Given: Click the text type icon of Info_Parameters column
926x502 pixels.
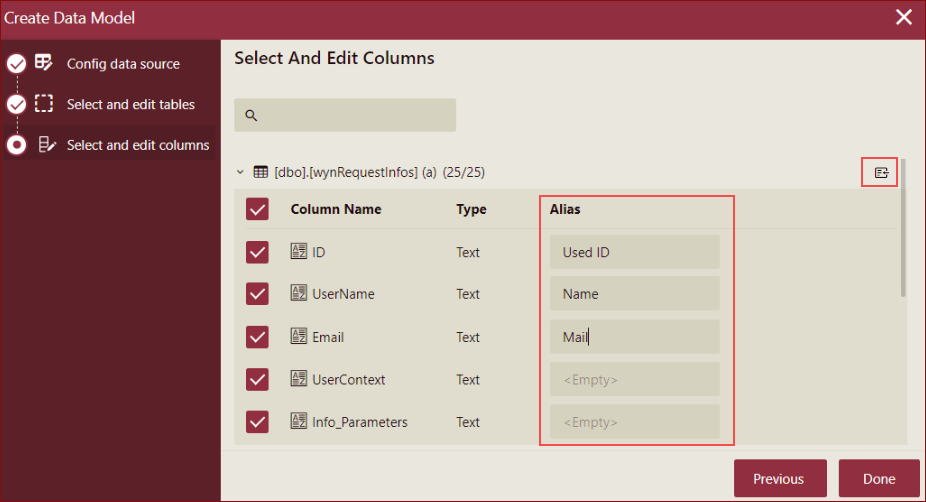Looking at the screenshot, I should (x=299, y=421).
